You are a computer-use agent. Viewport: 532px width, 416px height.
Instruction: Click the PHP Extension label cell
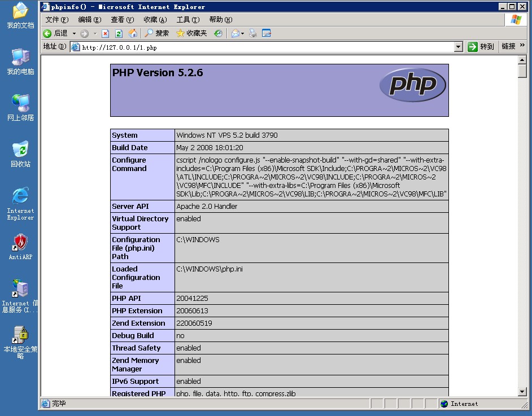[x=142, y=310]
